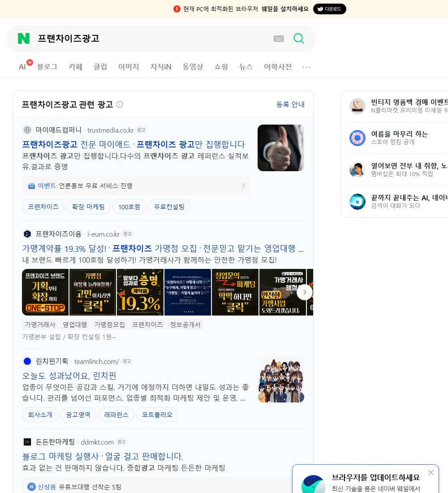The height and width of the screenshot is (493, 448).
Task: Open the more tabs ellipsis menu
Action: (x=306, y=67)
